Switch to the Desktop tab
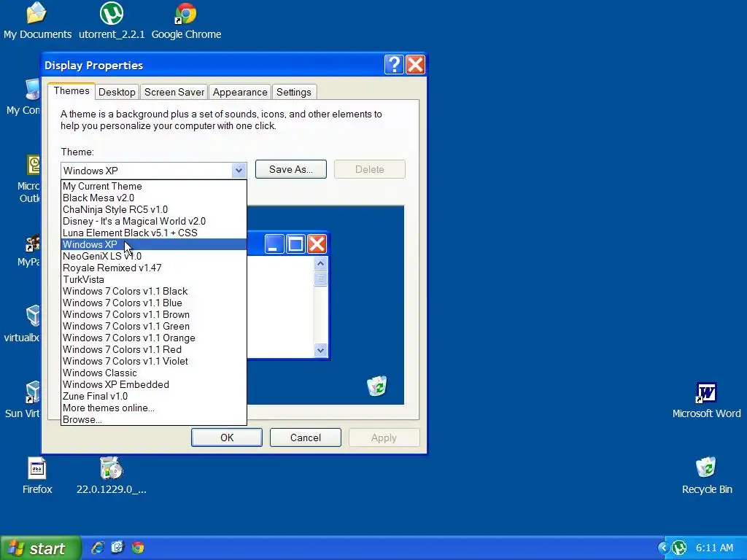 (117, 92)
